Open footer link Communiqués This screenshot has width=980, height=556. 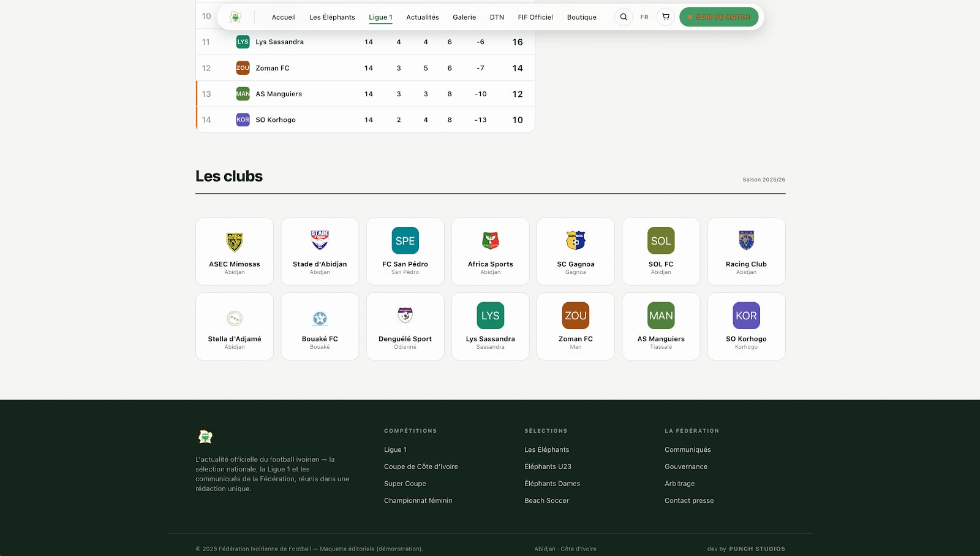(x=688, y=450)
